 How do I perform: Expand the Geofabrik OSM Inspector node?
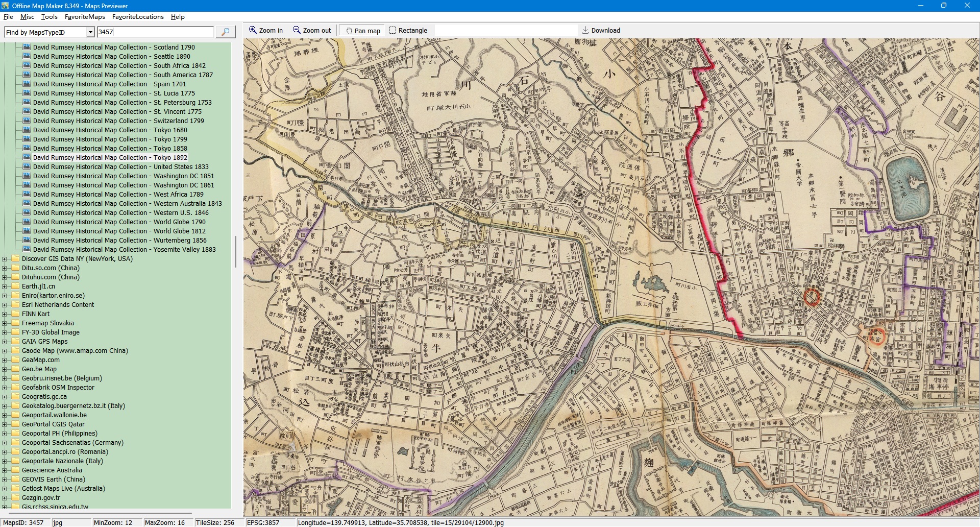[5, 388]
